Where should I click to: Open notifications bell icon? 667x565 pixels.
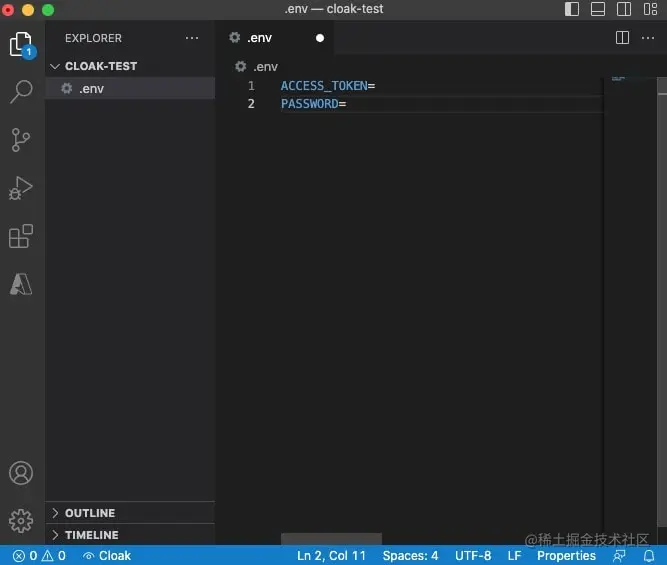[x=649, y=555]
